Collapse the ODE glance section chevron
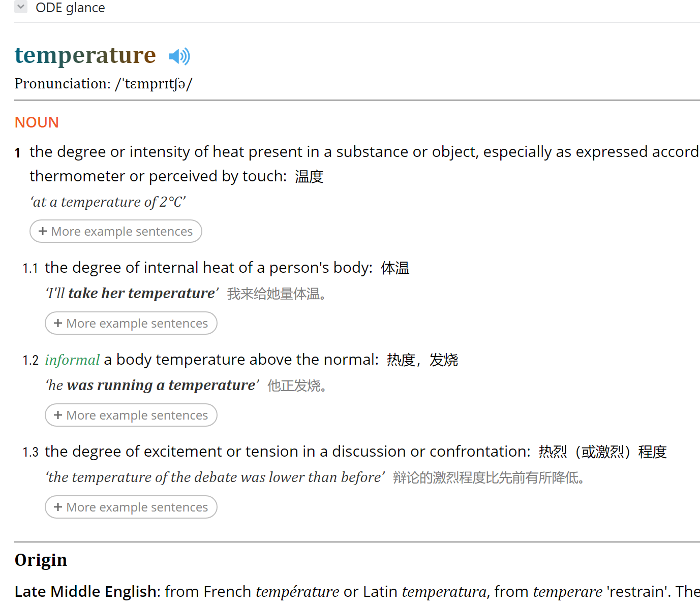This screenshot has width=700, height=607. point(21,7)
